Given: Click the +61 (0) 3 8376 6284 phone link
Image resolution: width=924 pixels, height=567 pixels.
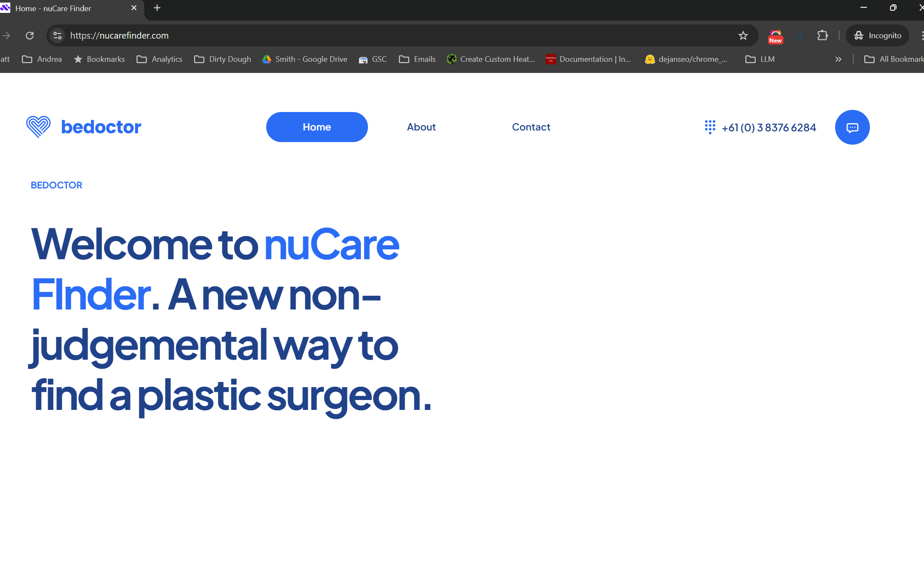Looking at the screenshot, I should 769,127.
